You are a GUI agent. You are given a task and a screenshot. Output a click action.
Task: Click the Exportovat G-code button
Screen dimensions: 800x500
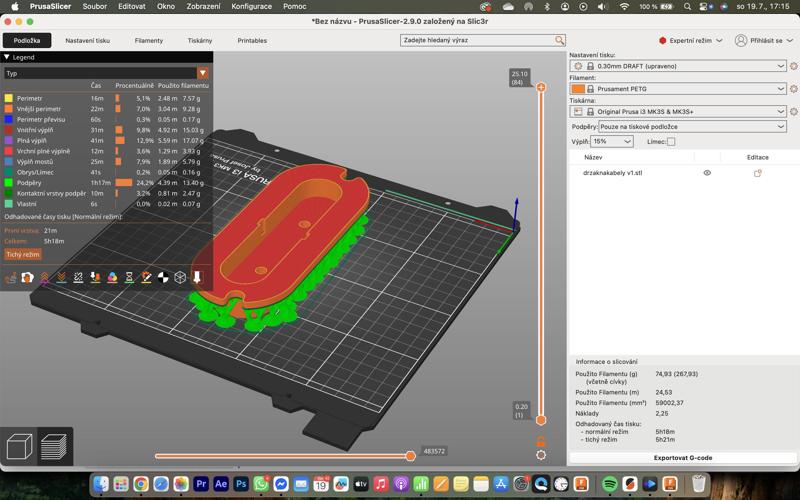point(683,458)
